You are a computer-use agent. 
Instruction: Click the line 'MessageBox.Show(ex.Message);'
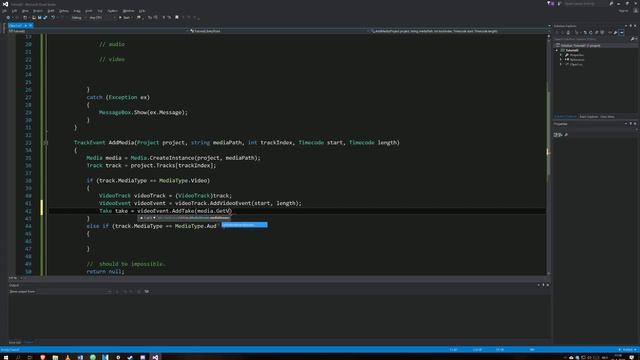click(143, 112)
